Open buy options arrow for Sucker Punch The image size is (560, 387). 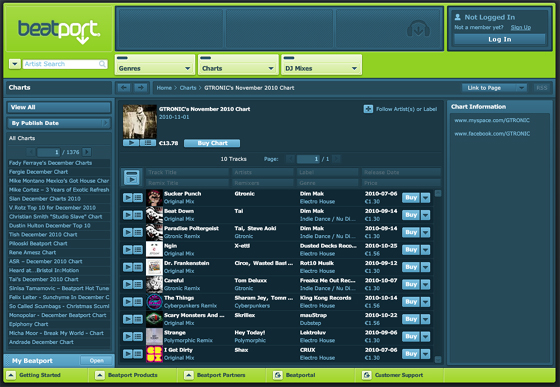click(x=425, y=197)
